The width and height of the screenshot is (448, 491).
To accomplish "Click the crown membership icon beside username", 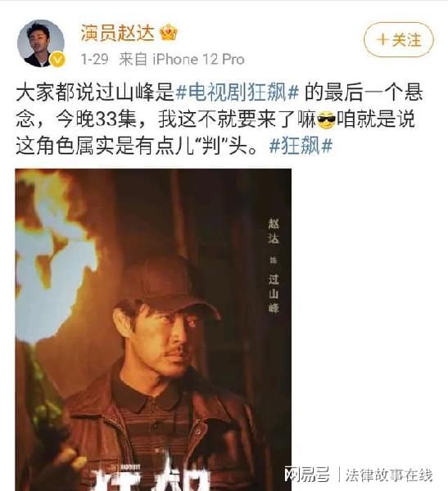I will 169,32.
